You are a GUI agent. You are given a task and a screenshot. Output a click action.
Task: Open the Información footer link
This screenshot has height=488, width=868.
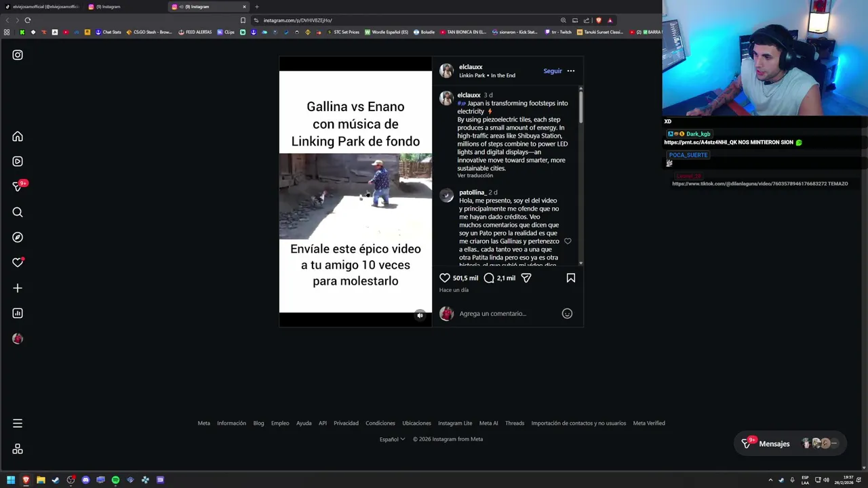(231, 424)
